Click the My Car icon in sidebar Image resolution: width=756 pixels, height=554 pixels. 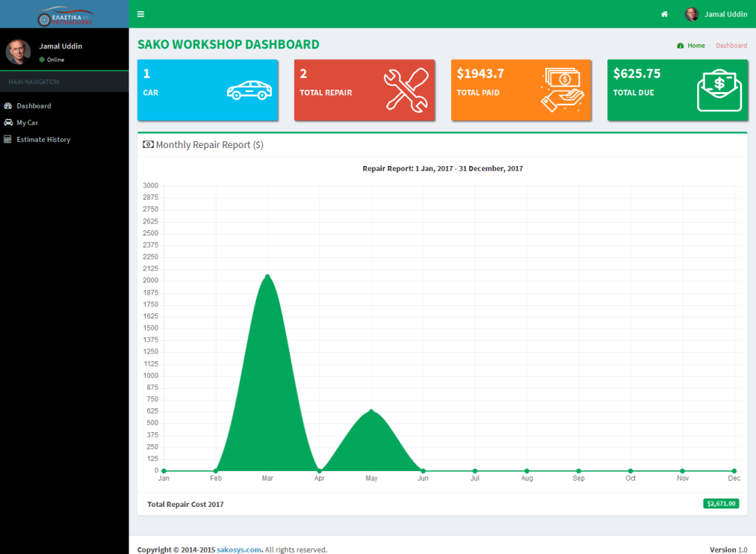tap(8, 123)
